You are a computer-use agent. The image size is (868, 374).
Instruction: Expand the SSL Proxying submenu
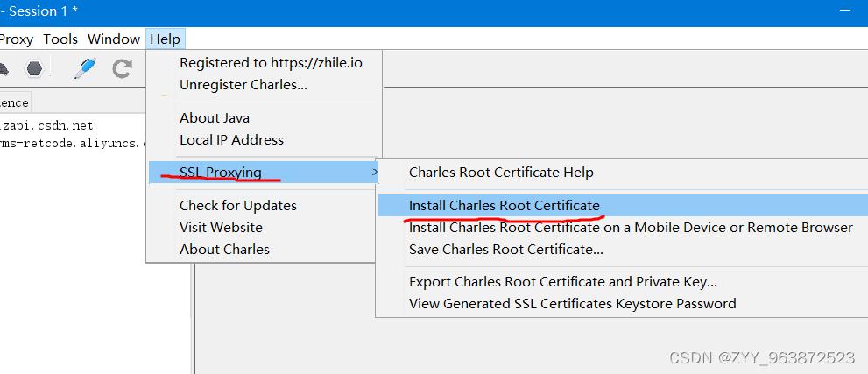264,173
